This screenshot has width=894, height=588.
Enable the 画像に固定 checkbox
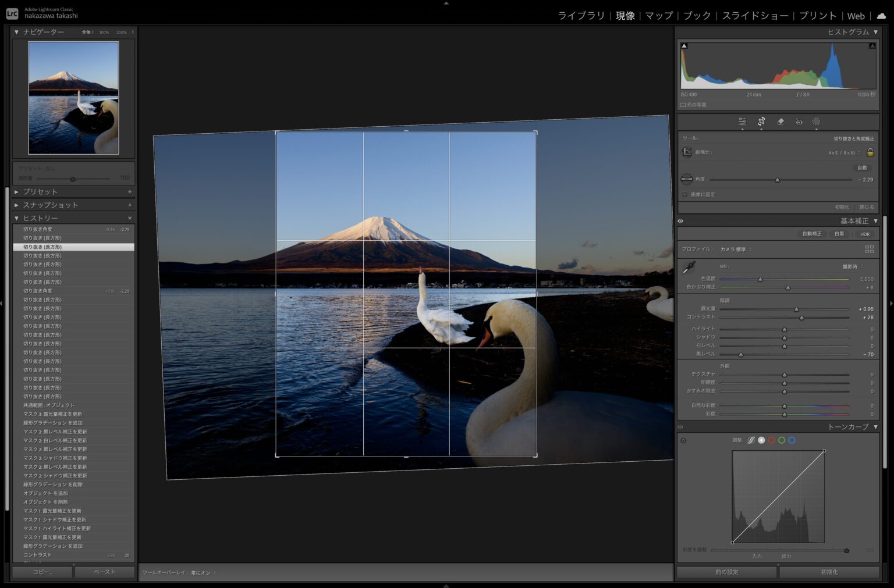pyautogui.click(x=685, y=195)
